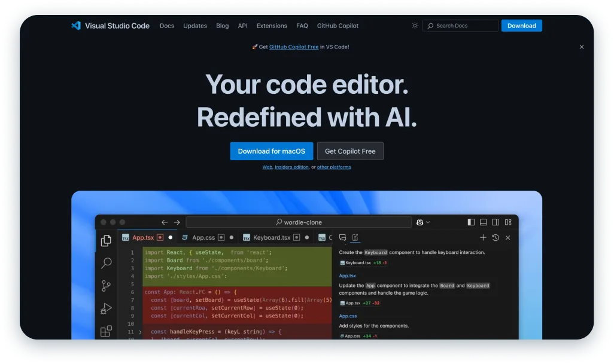Image resolution: width=614 pixels, height=364 pixels.
Task: Show Copilot chat history with the clock icon
Action: [x=496, y=237]
